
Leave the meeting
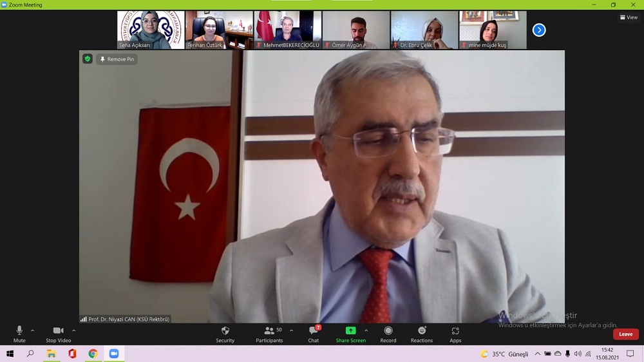(625, 334)
